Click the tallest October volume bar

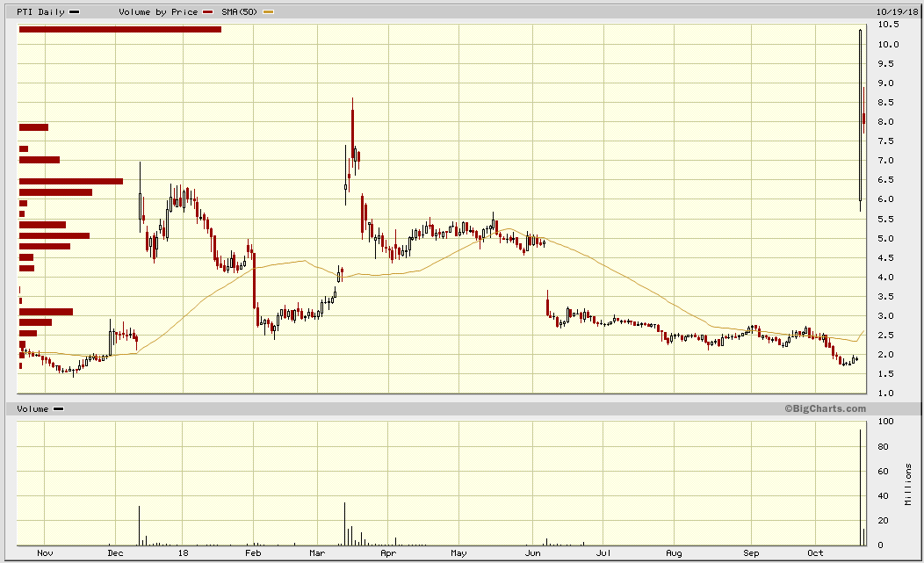[x=861, y=487]
